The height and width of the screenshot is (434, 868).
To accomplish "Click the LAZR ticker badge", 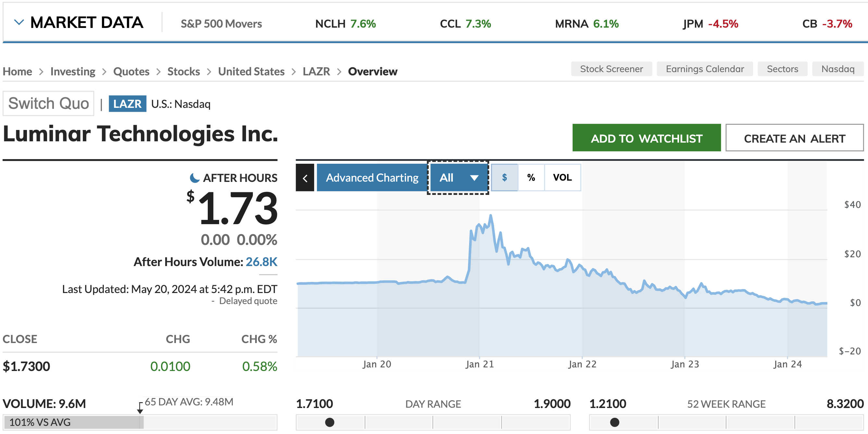I will click(127, 104).
